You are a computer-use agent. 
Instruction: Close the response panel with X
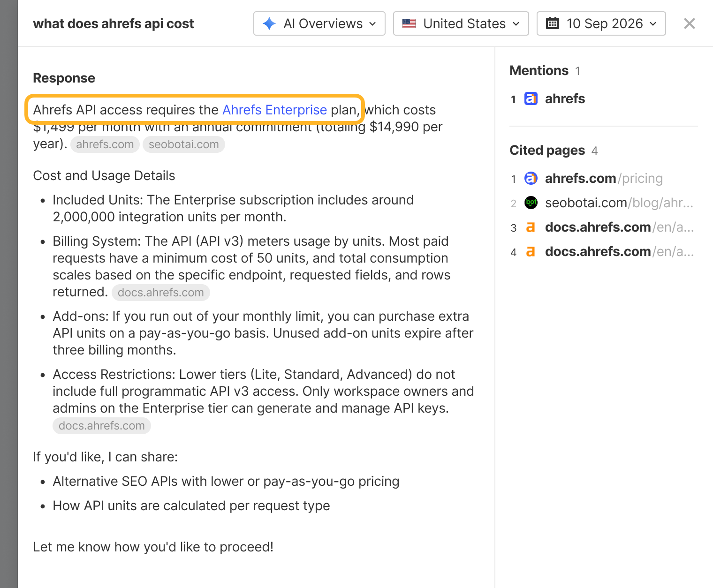click(689, 23)
